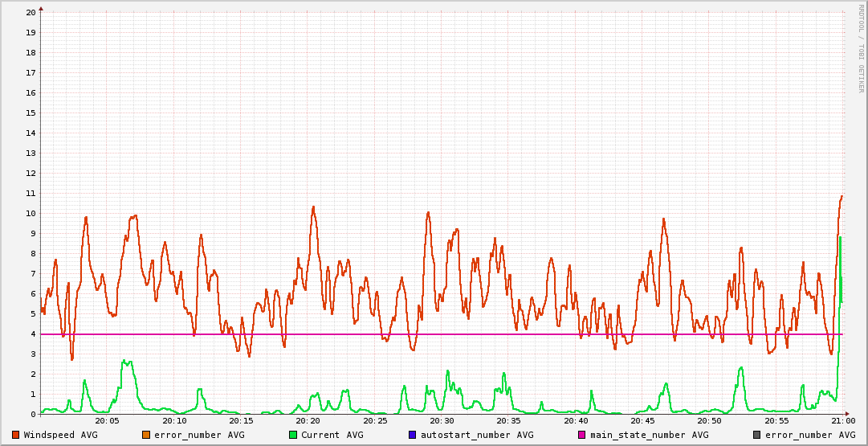Click the orange error_number AVG legend swatch
Image resolution: width=868 pixels, height=446 pixels.
click(x=145, y=435)
